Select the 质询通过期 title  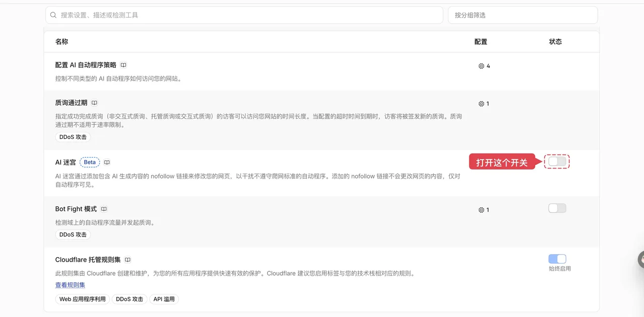coord(71,103)
